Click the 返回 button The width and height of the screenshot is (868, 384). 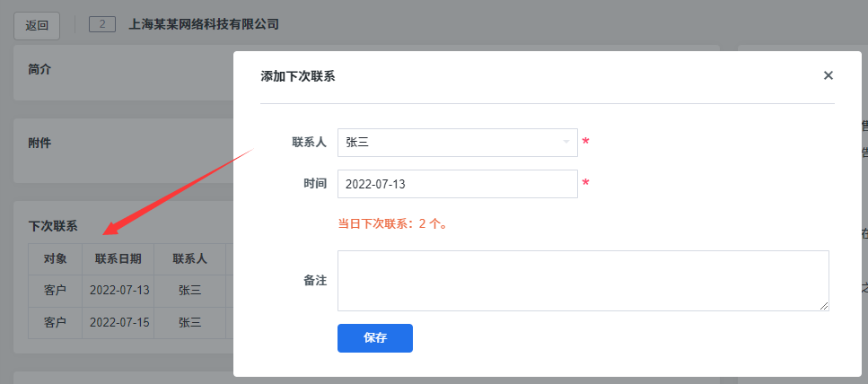pos(37,25)
